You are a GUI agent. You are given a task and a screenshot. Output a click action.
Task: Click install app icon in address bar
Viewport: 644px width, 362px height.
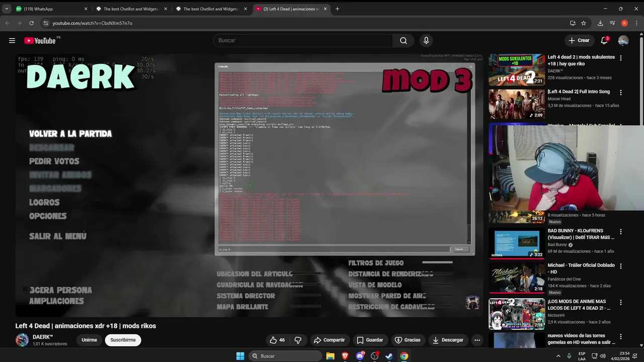click(x=573, y=23)
